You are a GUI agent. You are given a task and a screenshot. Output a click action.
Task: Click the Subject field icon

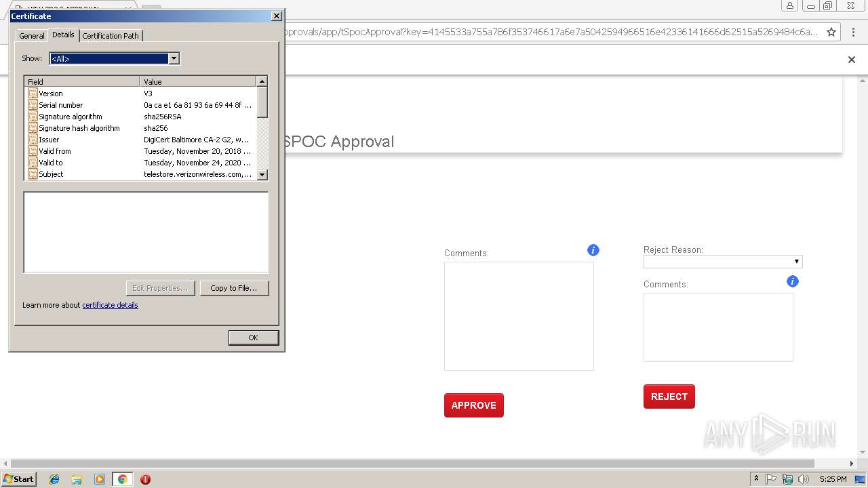33,174
